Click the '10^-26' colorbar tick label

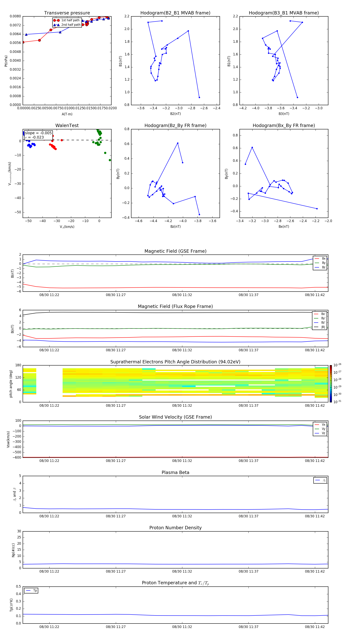coord(337,365)
